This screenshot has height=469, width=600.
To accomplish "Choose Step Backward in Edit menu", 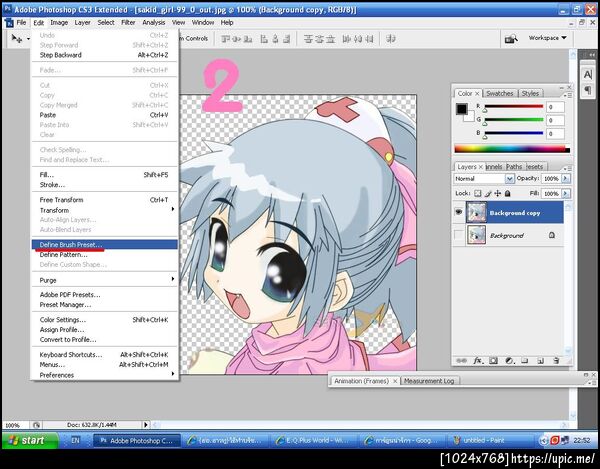I will [x=104, y=55].
